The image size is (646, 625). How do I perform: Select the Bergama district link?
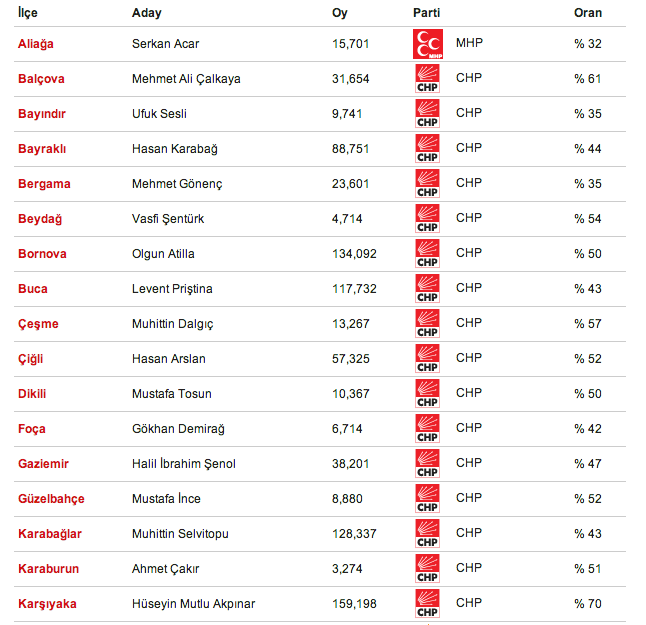44,184
